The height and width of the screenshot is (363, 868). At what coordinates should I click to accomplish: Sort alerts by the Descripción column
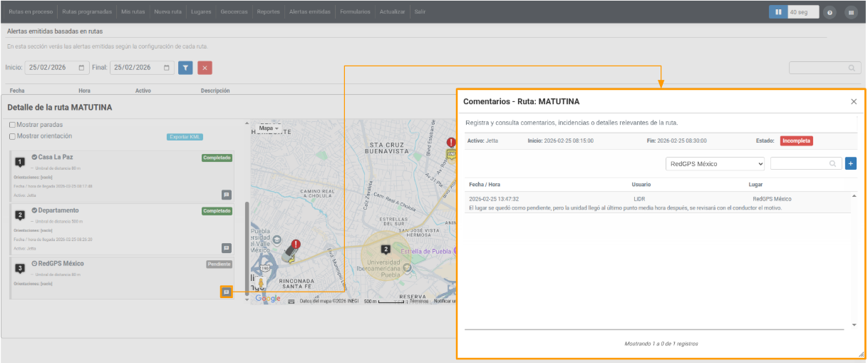point(215,91)
